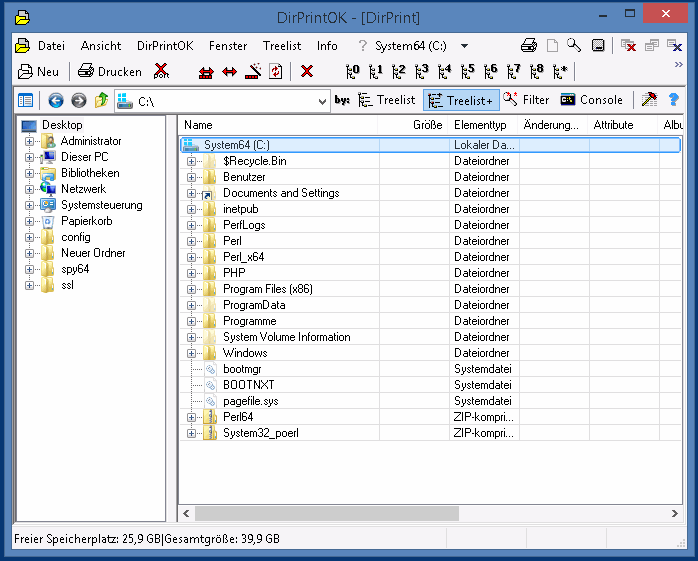The image size is (698, 561).
Task: Set tree expand level 3
Action: point(422,71)
